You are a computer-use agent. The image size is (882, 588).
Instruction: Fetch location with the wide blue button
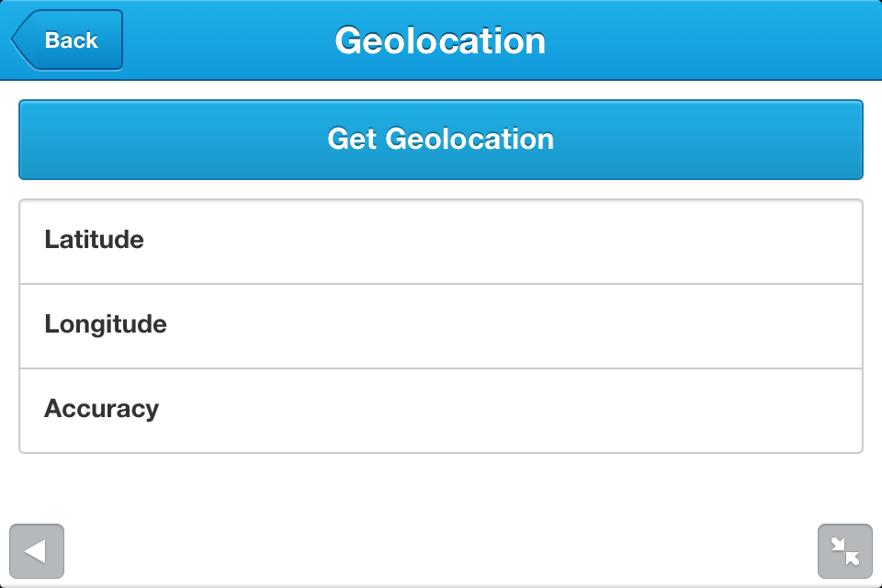(441, 140)
